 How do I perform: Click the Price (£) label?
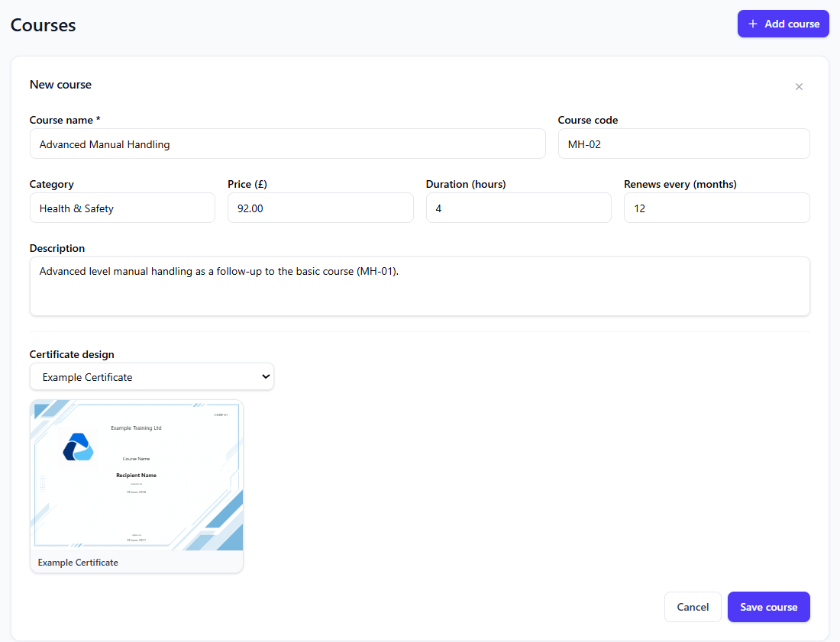pyautogui.click(x=247, y=184)
